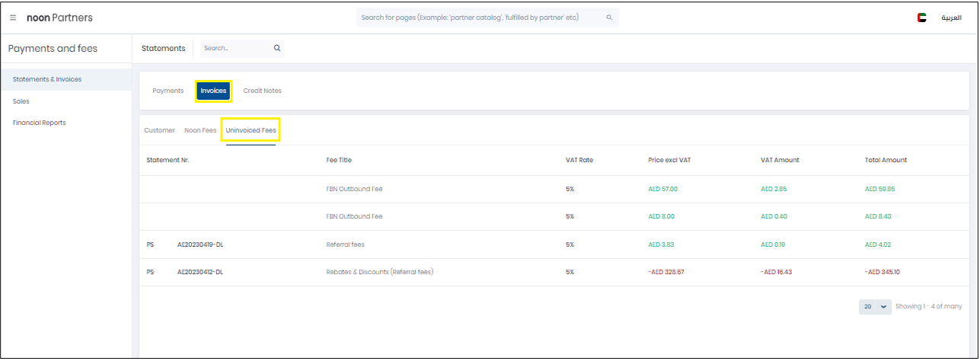Screen dimensions: 980x361
Task: Select the Rebates & Discounts row
Action: [x=379, y=272]
